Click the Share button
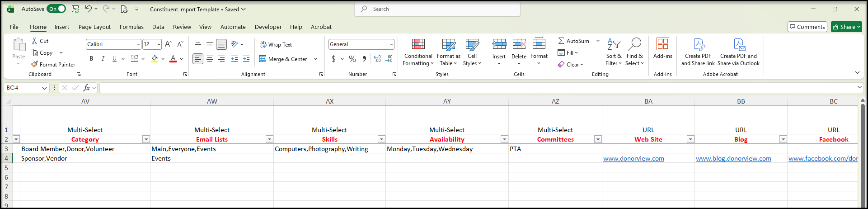Image resolution: width=868 pixels, height=209 pixels. [847, 27]
